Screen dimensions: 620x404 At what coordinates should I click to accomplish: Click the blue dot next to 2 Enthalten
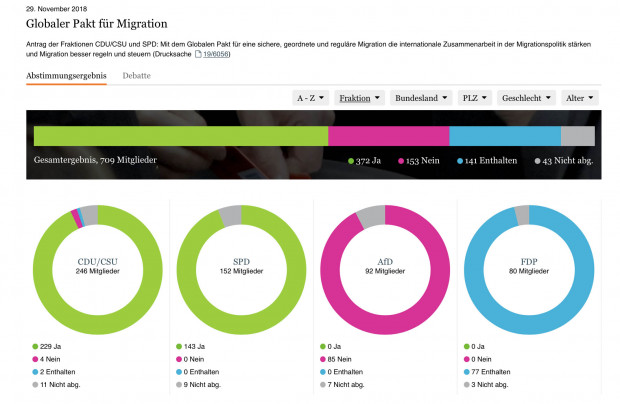click(35, 372)
